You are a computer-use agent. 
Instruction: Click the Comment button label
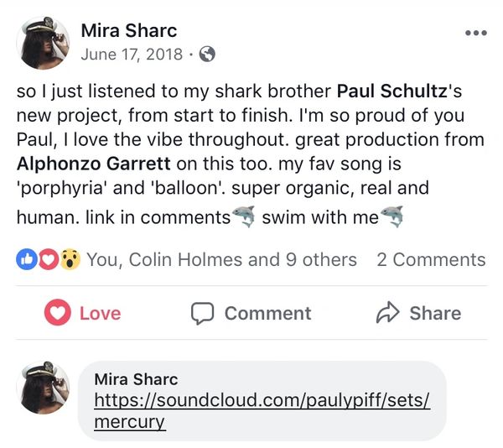[267, 313]
